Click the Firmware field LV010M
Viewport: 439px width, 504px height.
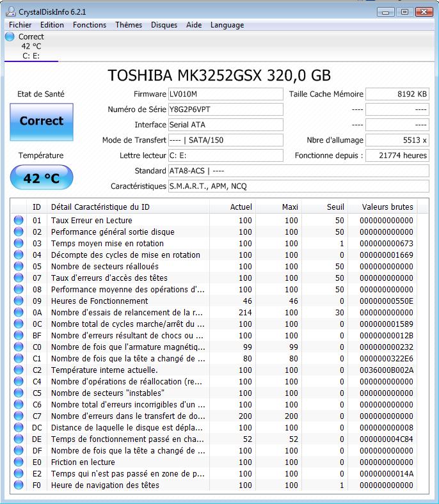(x=225, y=94)
